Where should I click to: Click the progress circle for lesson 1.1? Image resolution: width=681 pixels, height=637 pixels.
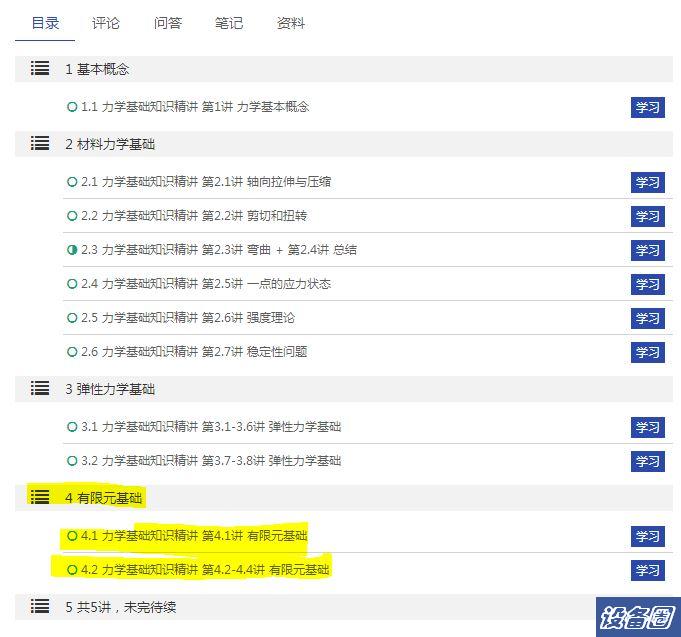point(72,107)
